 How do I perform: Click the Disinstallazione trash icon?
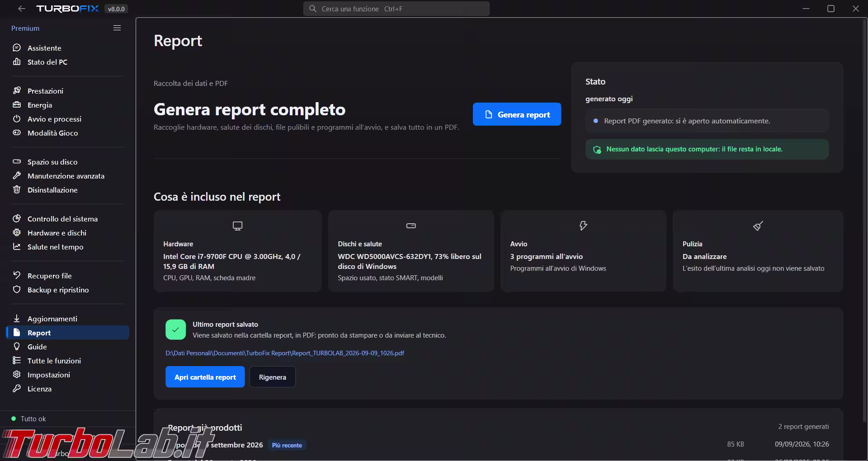tap(17, 190)
